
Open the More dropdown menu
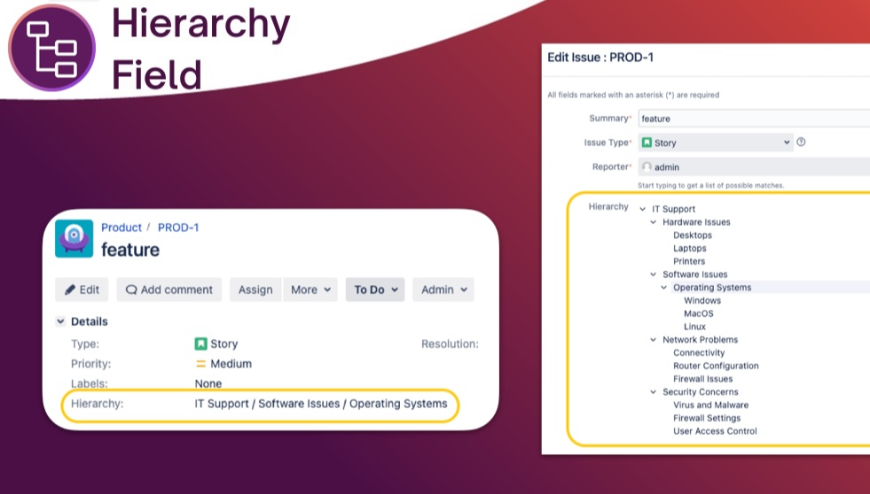[x=310, y=290]
